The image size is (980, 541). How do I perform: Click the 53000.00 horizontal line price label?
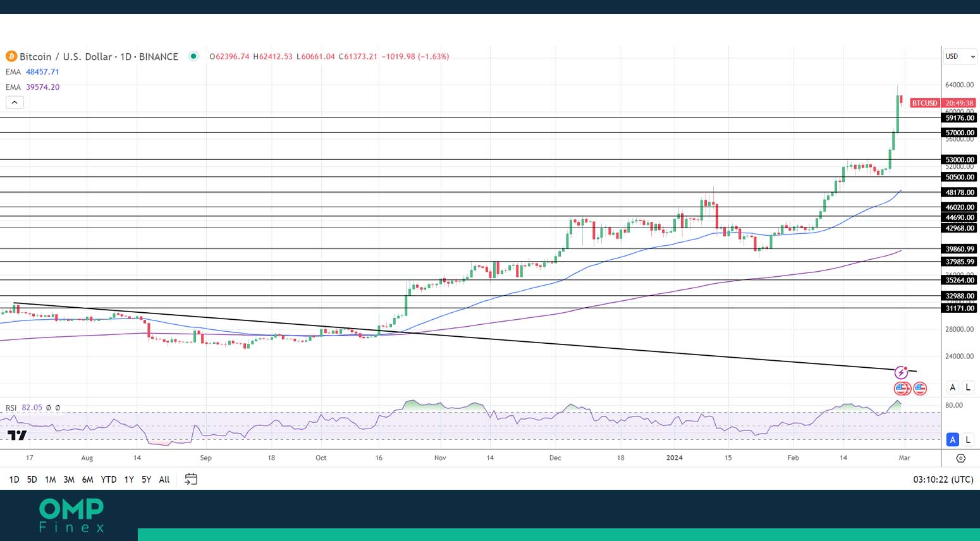click(960, 160)
